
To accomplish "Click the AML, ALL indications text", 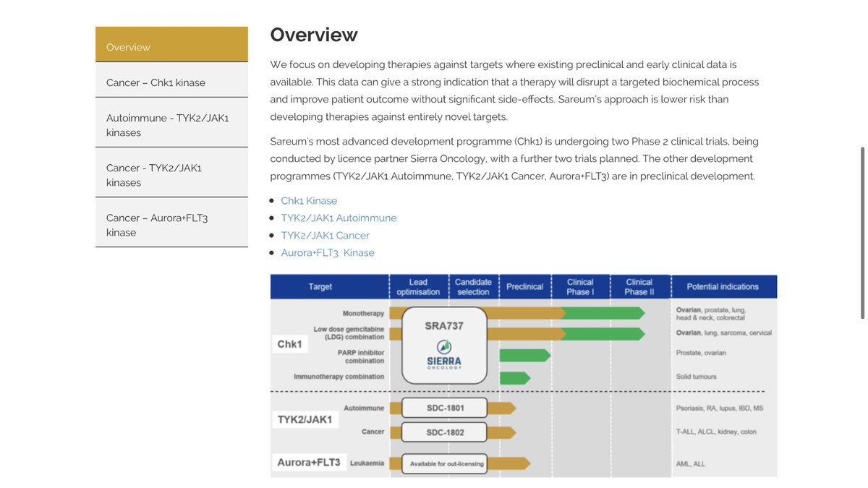I will pyautogui.click(x=690, y=464).
